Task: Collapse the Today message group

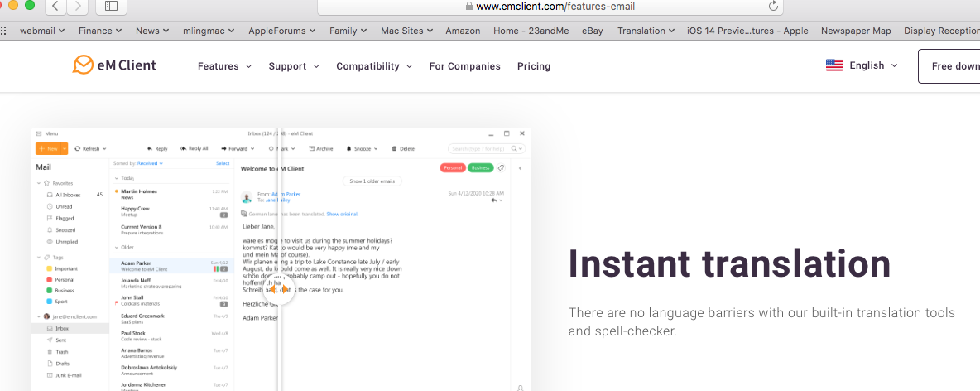Action: pos(116,178)
